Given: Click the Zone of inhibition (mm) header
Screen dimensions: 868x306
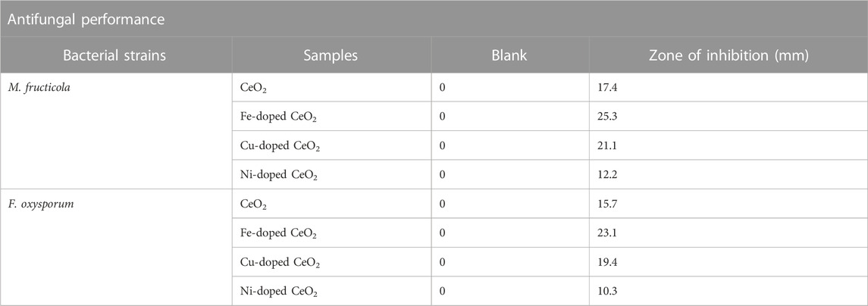Looking at the screenshot, I should click(728, 55).
